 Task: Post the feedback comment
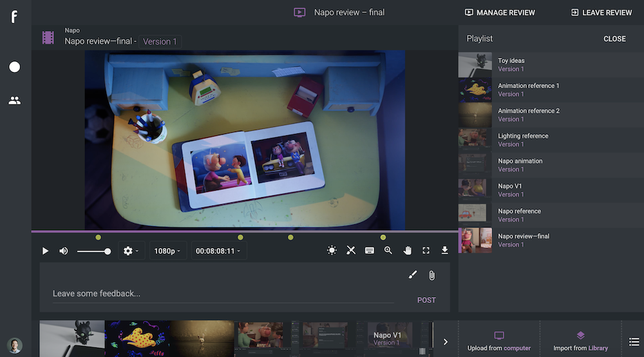(426, 300)
